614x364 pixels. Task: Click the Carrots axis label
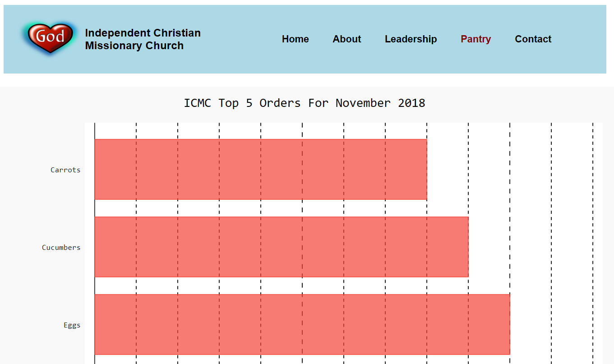point(65,170)
